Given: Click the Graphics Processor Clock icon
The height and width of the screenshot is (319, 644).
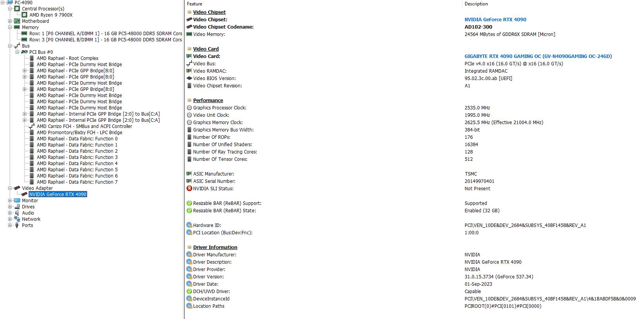Looking at the screenshot, I should pos(189,107).
